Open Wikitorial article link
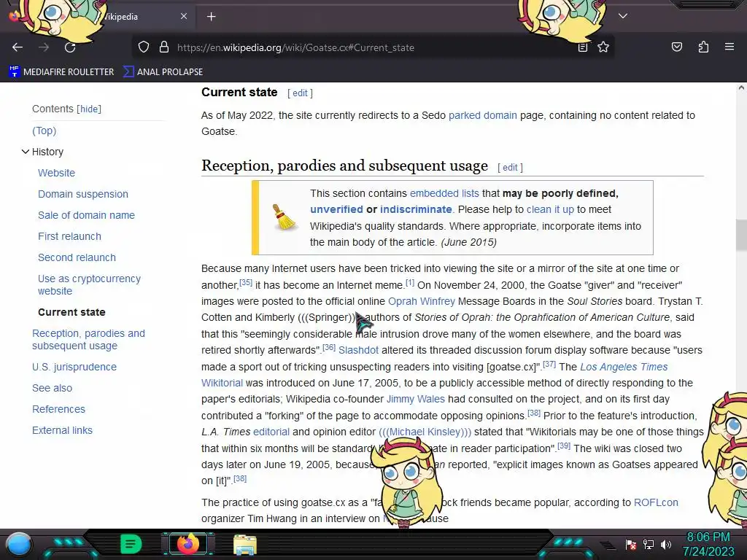Viewport: 747px width, 560px height. [x=222, y=384]
